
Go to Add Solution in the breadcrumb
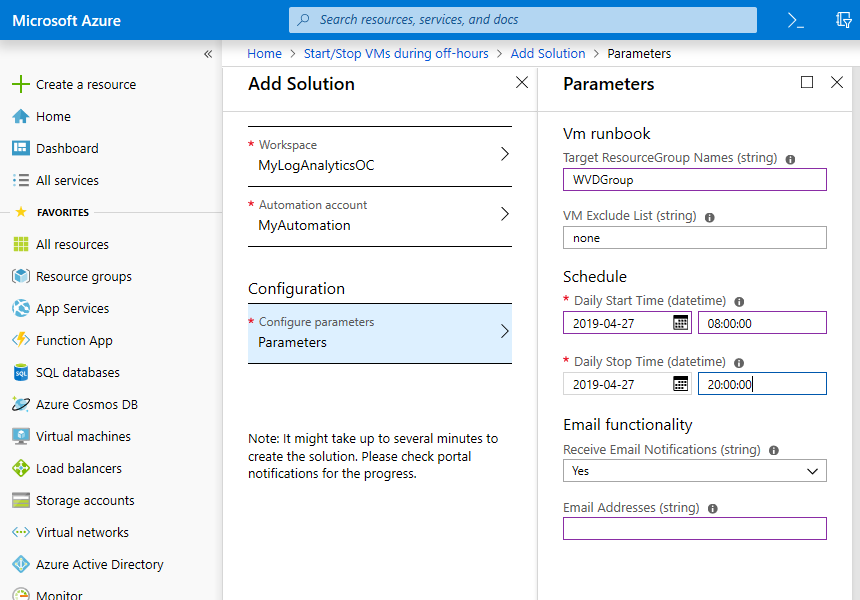coord(548,54)
